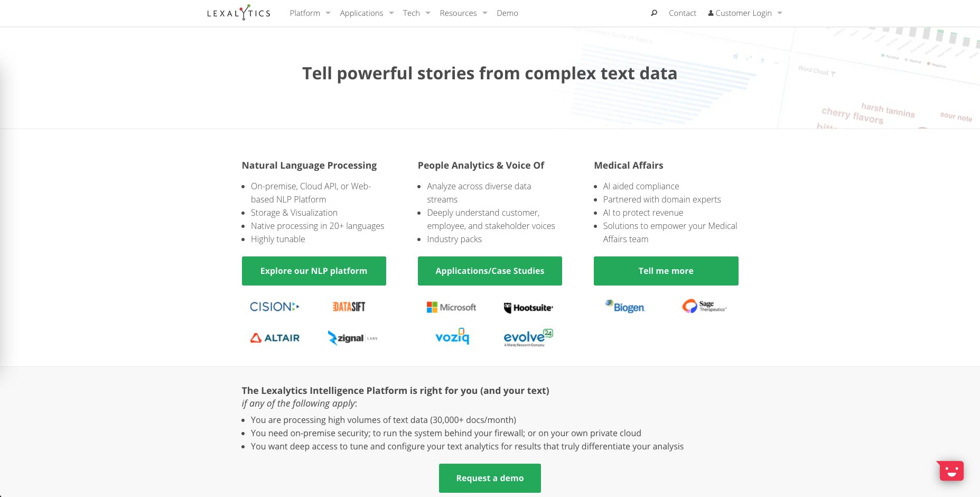Viewport: 980px width, 497px height.
Task: Click the DataSift logo
Action: tap(349, 307)
